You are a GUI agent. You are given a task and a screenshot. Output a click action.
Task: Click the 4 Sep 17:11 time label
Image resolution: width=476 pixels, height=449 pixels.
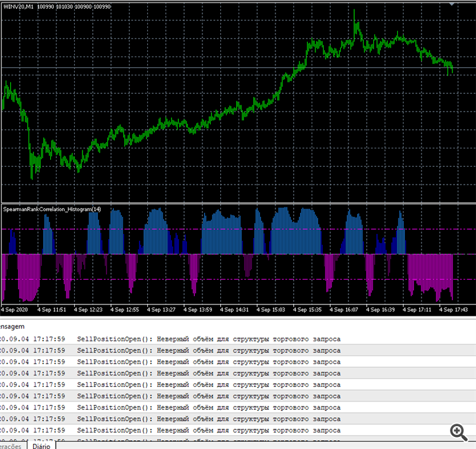[x=417, y=309]
